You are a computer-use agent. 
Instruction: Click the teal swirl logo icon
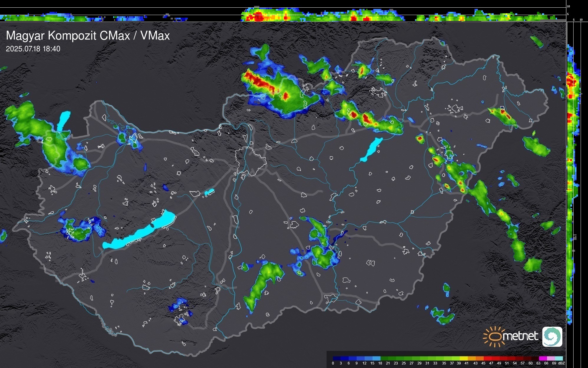(x=552, y=336)
